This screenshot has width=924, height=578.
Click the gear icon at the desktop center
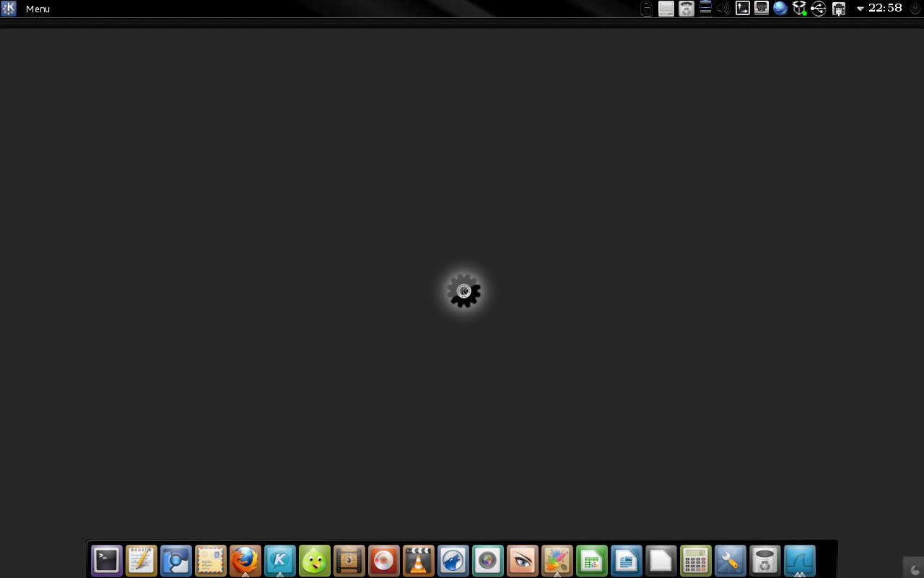(464, 290)
